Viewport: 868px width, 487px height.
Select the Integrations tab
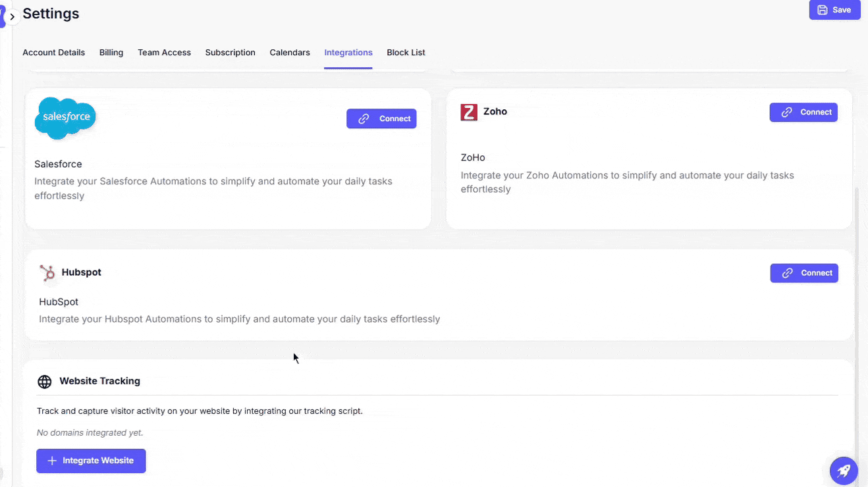pyautogui.click(x=348, y=53)
